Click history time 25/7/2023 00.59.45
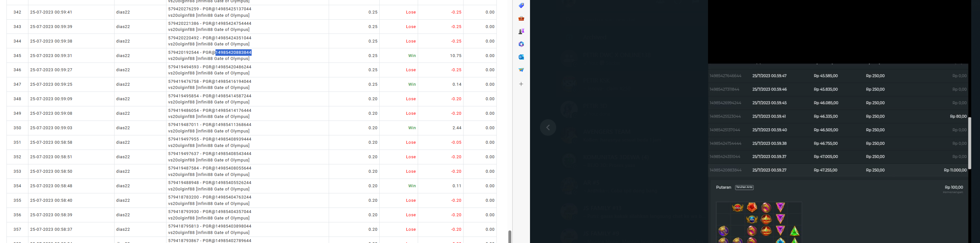The width and height of the screenshot is (980, 243). pyautogui.click(x=769, y=103)
